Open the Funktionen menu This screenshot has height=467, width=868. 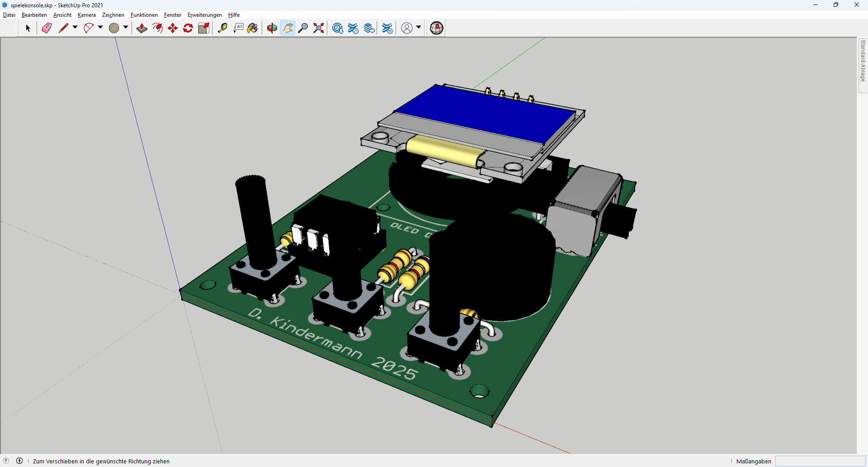click(x=144, y=15)
